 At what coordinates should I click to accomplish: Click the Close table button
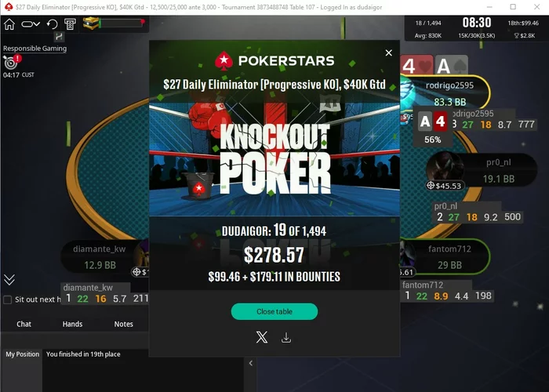274,311
